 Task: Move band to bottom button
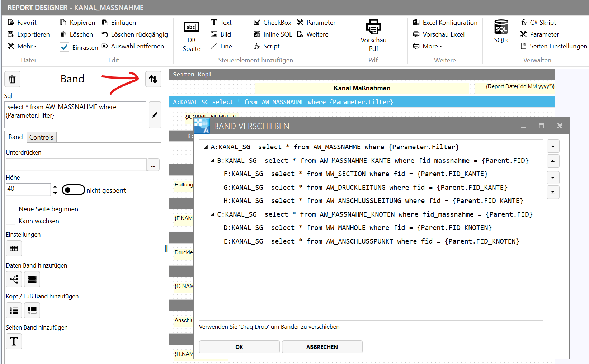pos(553,192)
